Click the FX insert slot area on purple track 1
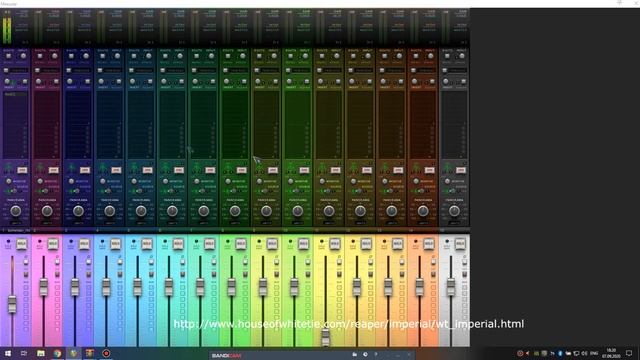 (x=16, y=125)
